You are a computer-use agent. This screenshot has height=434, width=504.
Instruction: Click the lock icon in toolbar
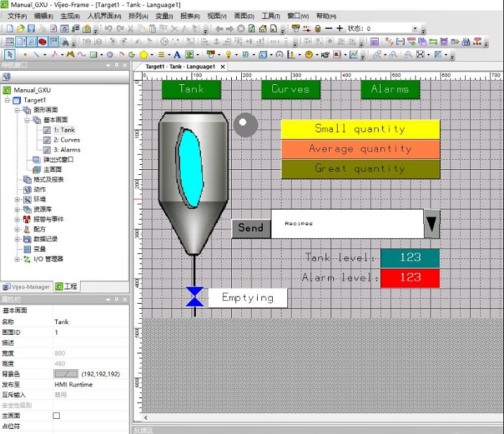(x=318, y=29)
